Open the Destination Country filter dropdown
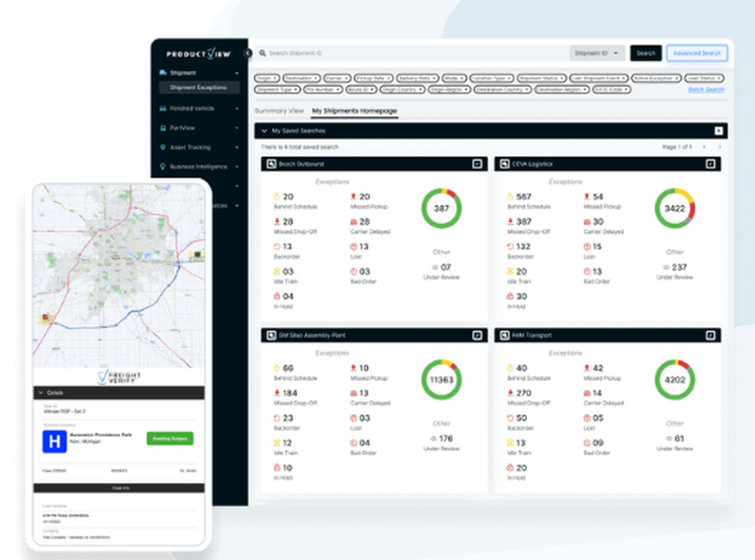Viewport: 755px width, 560px height. point(503,90)
